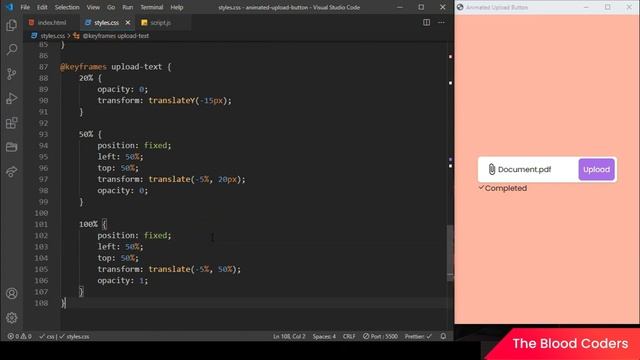
Task: Click the split editor right icon
Action: click(426, 22)
